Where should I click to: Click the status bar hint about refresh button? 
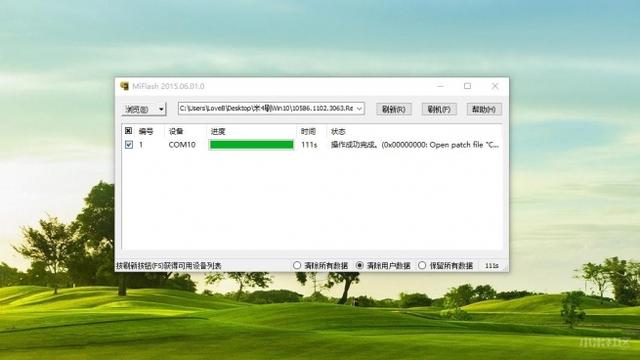click(169, 266)
